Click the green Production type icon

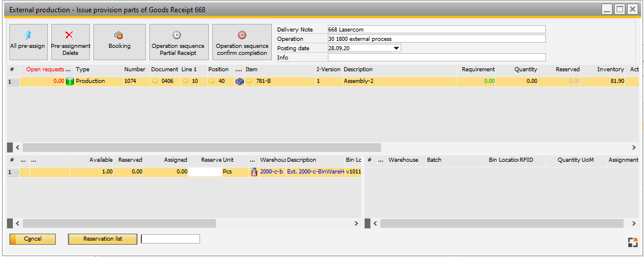70,82
